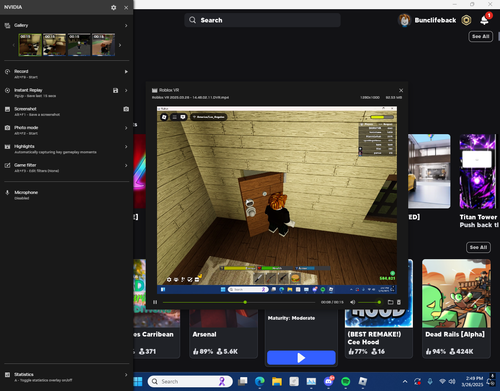Show hidden system tray icons chevron

(405, 381)
